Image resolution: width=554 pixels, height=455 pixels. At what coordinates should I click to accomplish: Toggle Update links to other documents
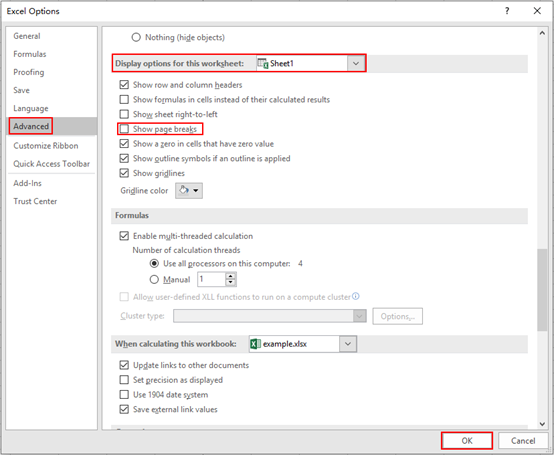tap(124, 365)
